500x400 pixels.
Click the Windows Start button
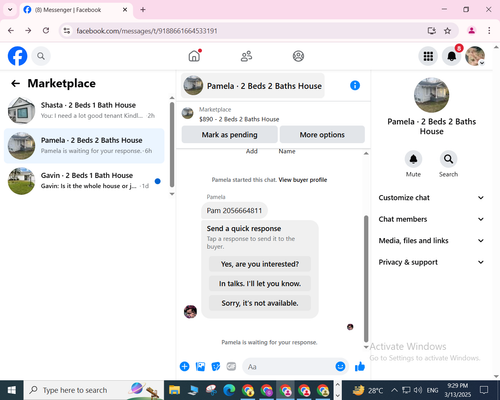[12, 390]
